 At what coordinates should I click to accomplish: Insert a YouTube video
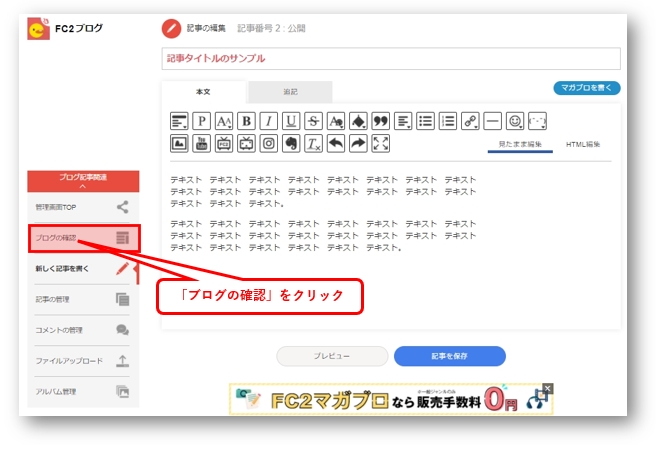[x=202, y=143]
